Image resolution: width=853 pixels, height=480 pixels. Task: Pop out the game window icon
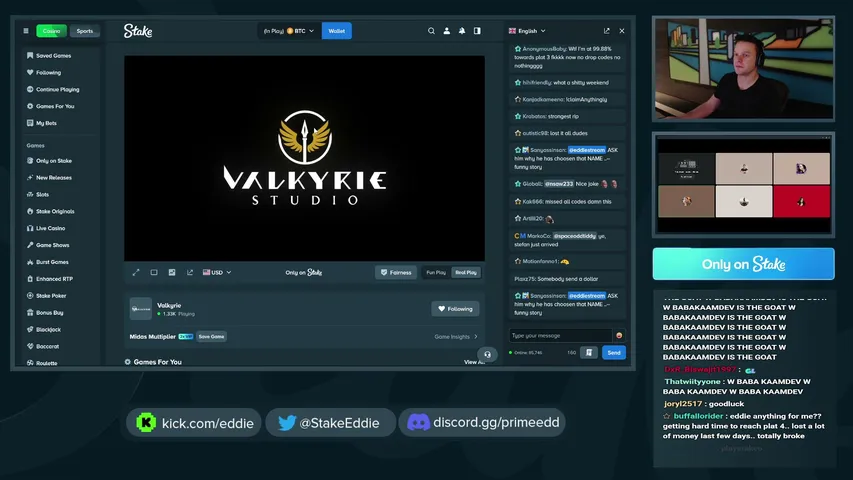(190, 272)
